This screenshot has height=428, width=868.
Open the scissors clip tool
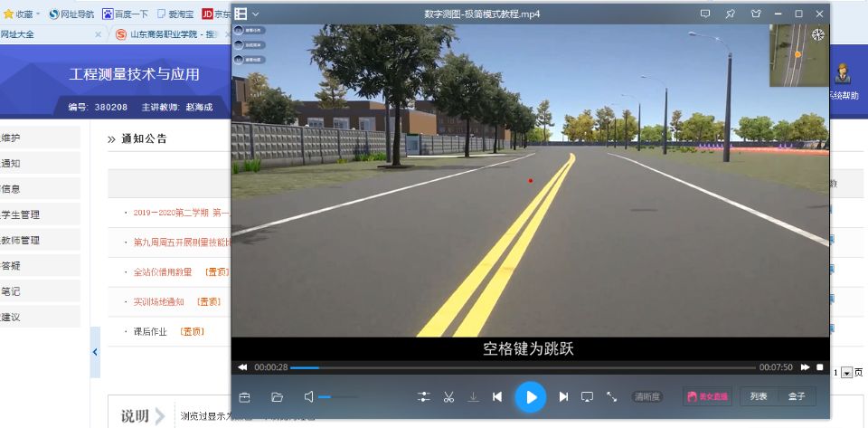[x=448, y=396]
